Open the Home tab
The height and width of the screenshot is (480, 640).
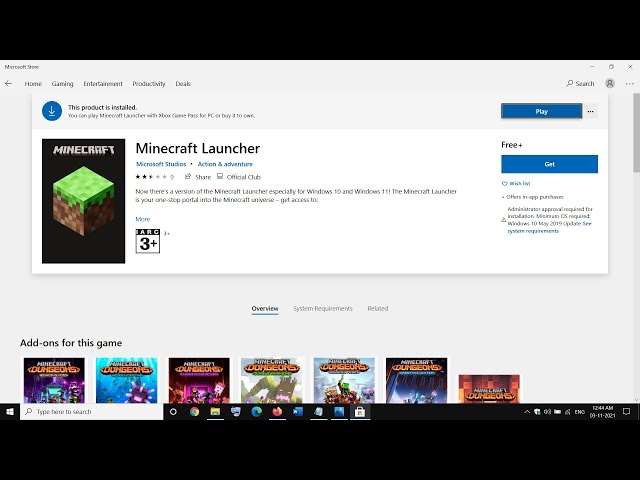(x=33, y=84)
